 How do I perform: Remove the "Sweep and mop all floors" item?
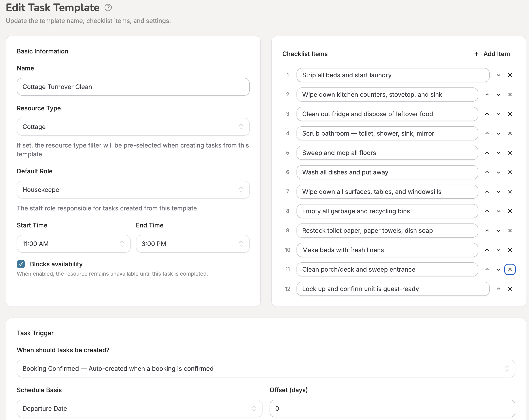pyautogui.click(x=510, y=153)
